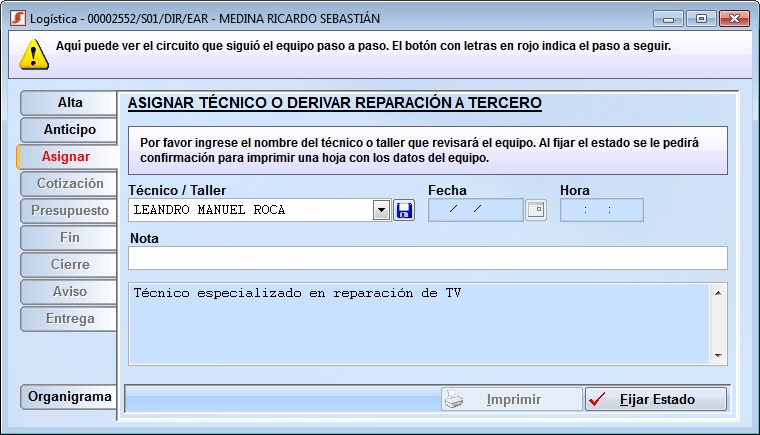Click the application icon in the title bar

(16, 18)
